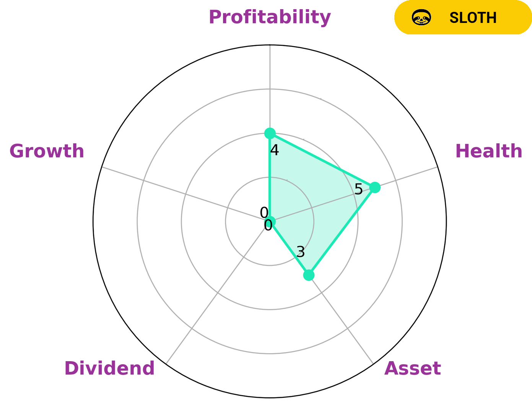532x407 pixels.
Task: Click the sloth face icon
Action: pyautogui.click(x=421, y=18)
